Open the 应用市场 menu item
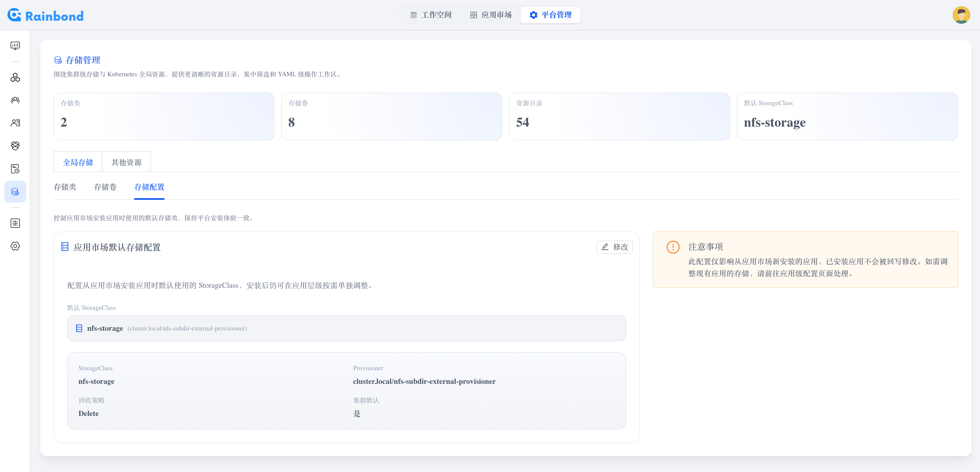The image size is (980, 472). (491, 15)
